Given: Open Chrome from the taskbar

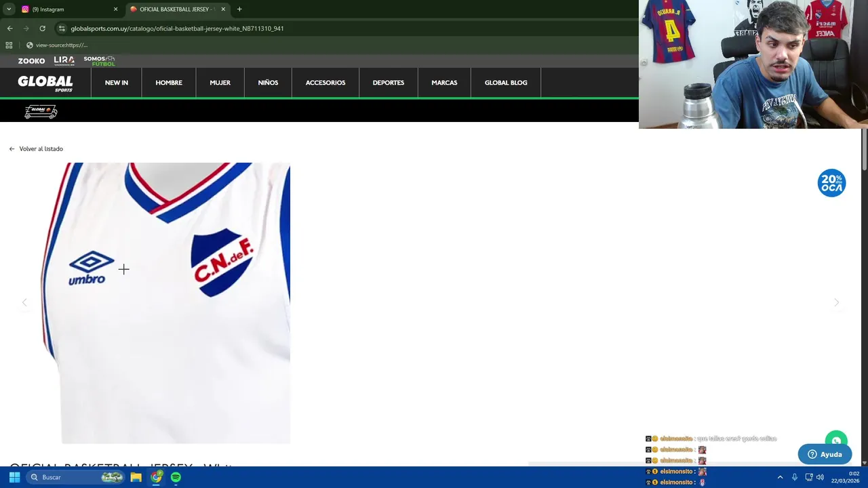Looking at the screenshot, I should coord(156,477).
